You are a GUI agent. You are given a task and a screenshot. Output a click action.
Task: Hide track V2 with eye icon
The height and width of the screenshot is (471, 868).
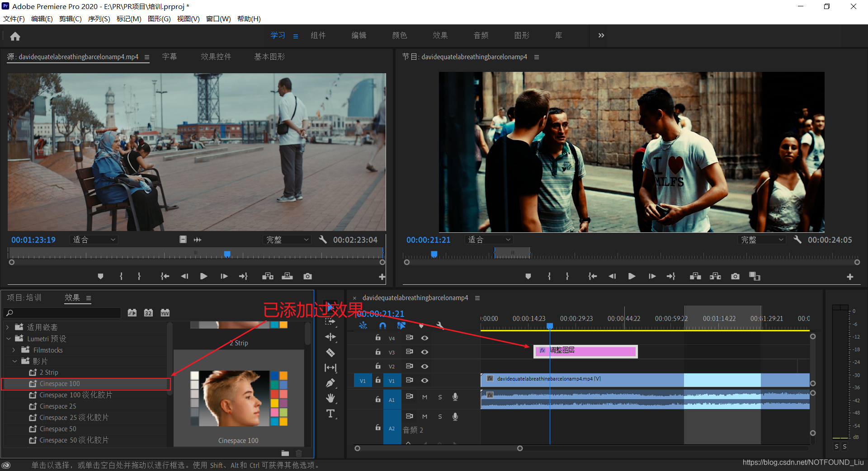click(x=425, y=367)
